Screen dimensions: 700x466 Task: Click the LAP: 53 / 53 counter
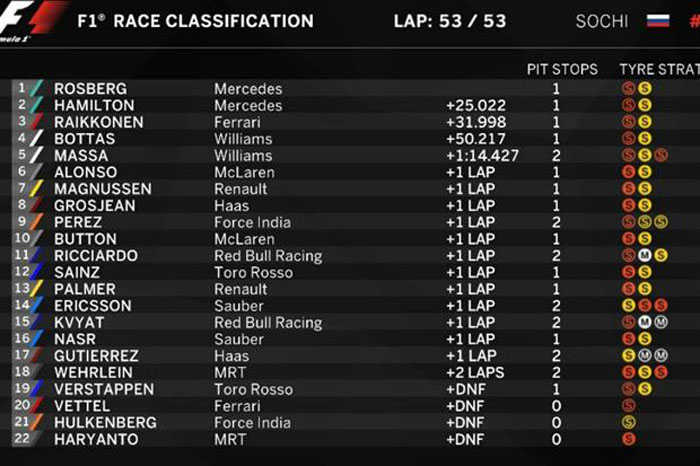[x=450, y=21]
